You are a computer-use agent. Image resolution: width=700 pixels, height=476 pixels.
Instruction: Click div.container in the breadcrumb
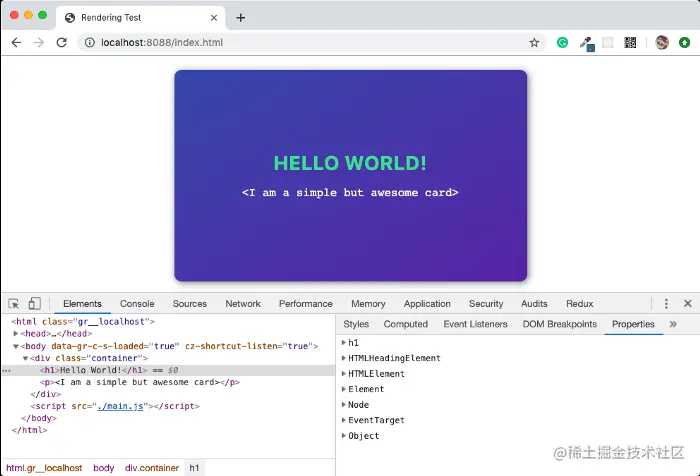[x=152, y=468]
